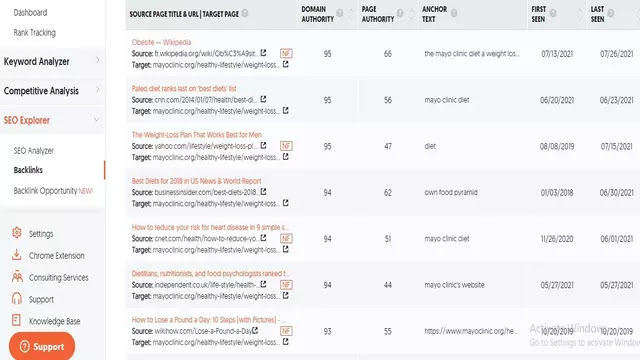Open external link for businessinsider.com source
The height and width of the screenshot is (360, 640).
coord(263,191)
